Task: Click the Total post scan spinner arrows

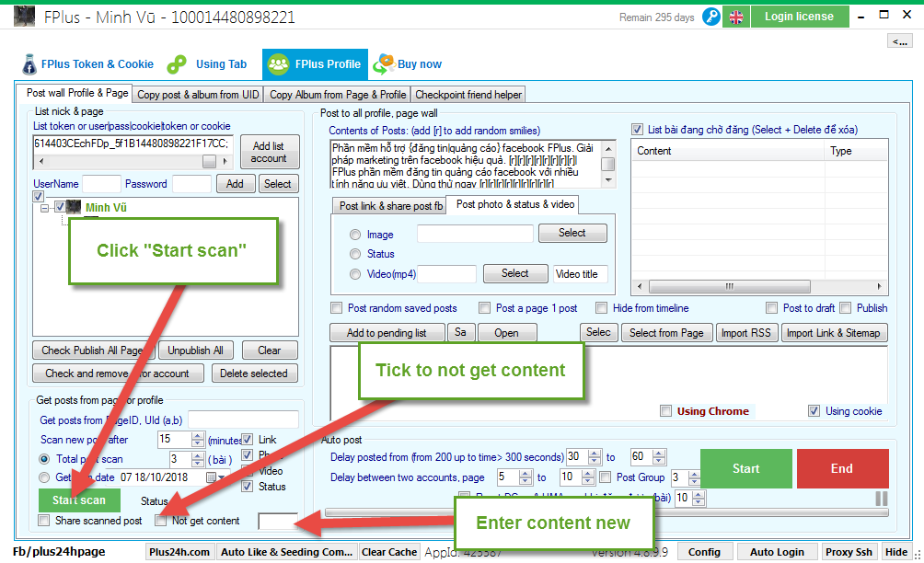Action: tap(198, 459)
